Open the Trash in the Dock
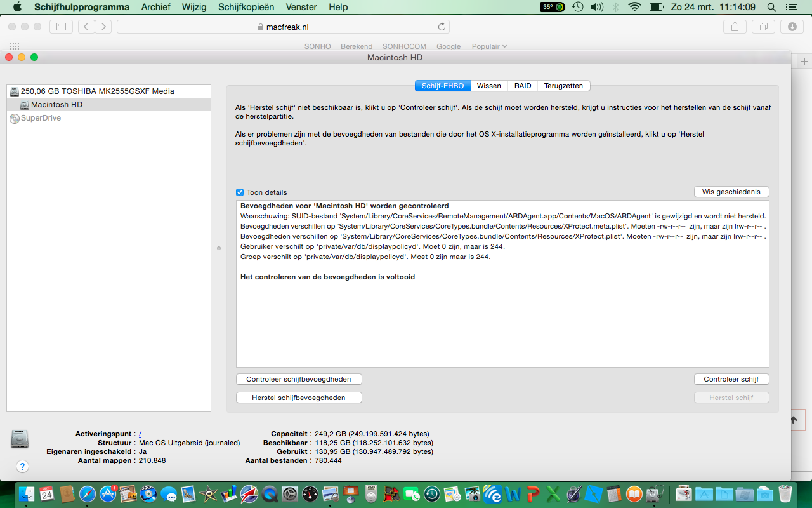This screenshot has width=812, height=508. click(785, 493)
